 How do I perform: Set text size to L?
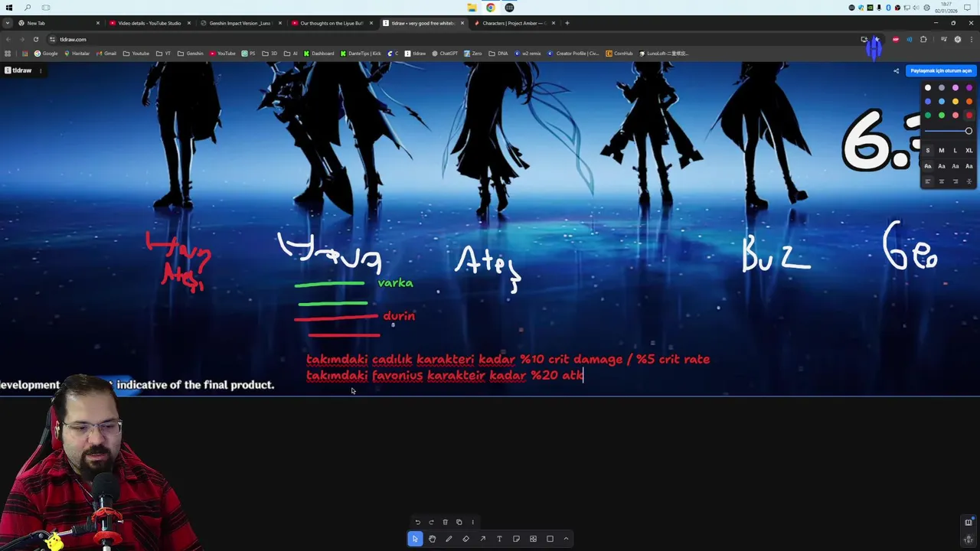tap(955, 151)
